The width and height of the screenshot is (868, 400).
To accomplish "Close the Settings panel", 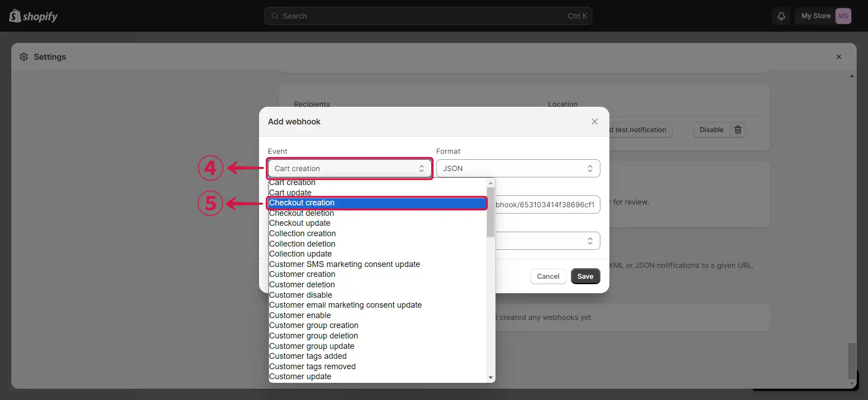I will point(839,57).
